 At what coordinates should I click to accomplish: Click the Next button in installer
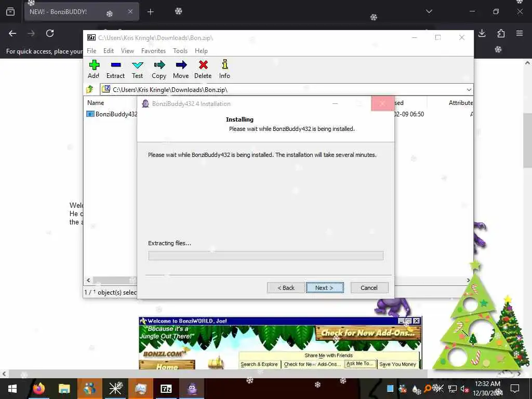pyautogui.click(x=325, y=288)
